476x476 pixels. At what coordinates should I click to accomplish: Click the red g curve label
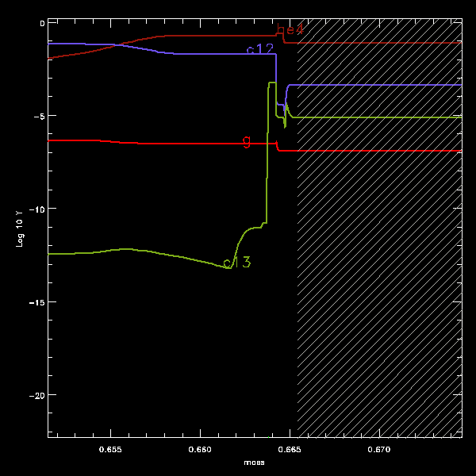[x=247, y=141]
